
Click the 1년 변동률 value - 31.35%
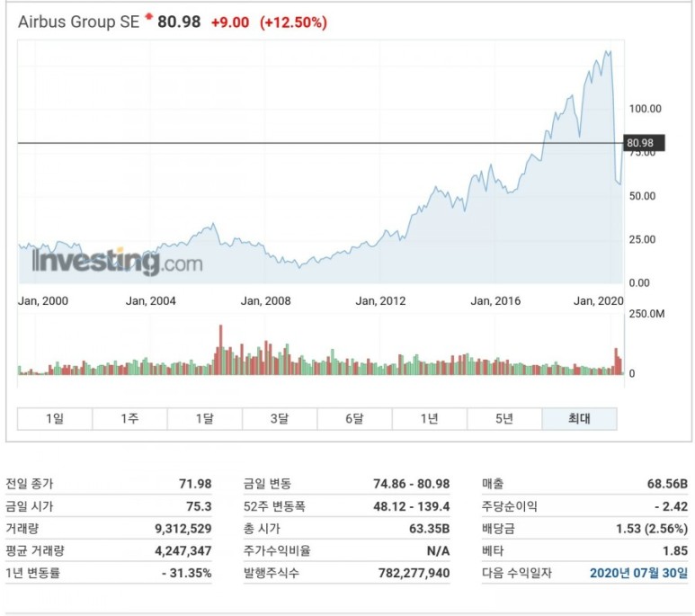[187, 573]
